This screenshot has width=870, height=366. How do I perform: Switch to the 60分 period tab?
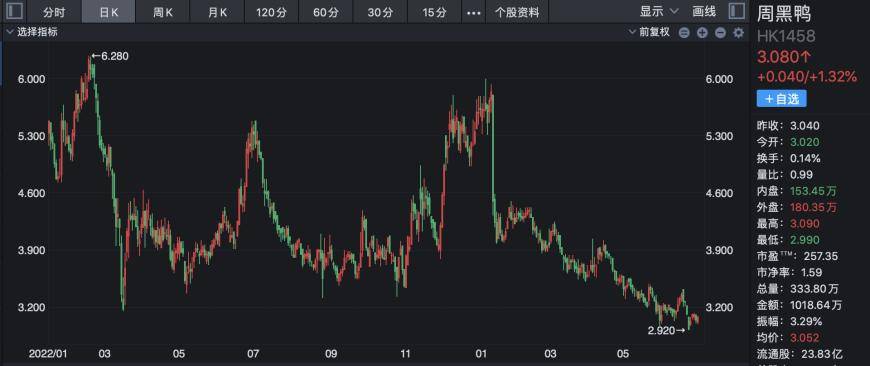click(326, 12)
